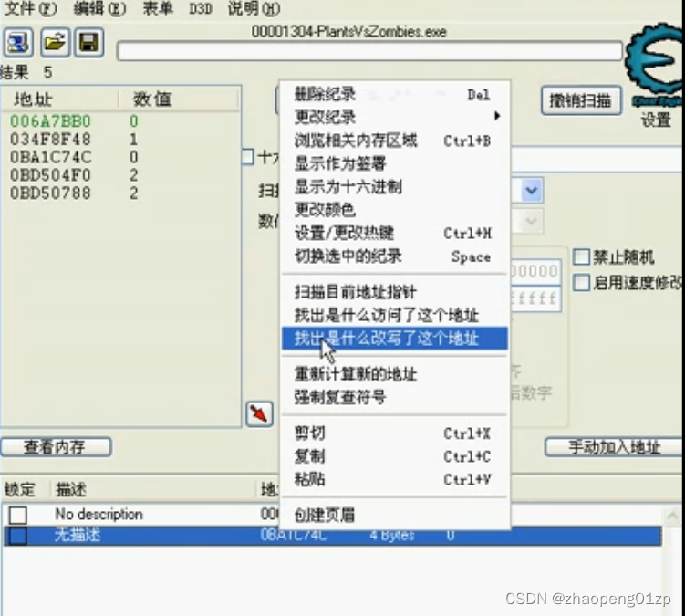Select address 034F8F48 in results list
The image size is (685, 616).
click(51, 139)
